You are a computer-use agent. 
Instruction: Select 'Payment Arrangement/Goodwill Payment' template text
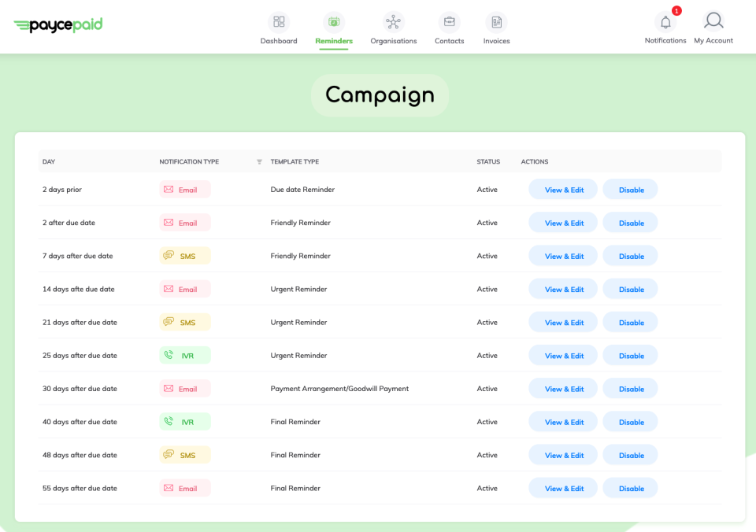tap(339, 389)
